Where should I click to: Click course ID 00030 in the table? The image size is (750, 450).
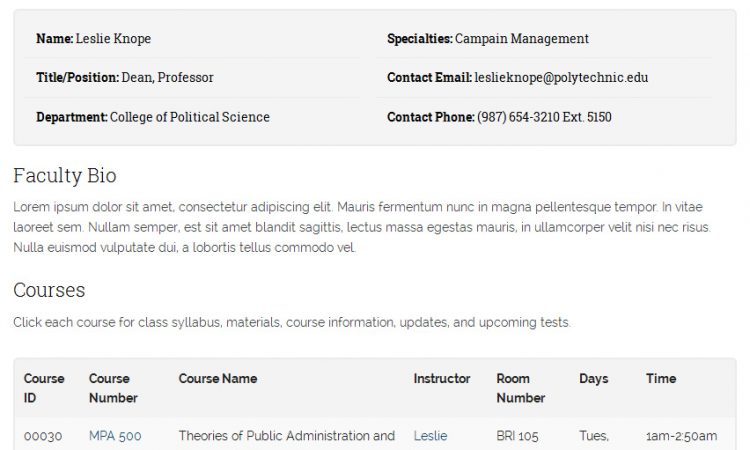click(x=43, y=436)
